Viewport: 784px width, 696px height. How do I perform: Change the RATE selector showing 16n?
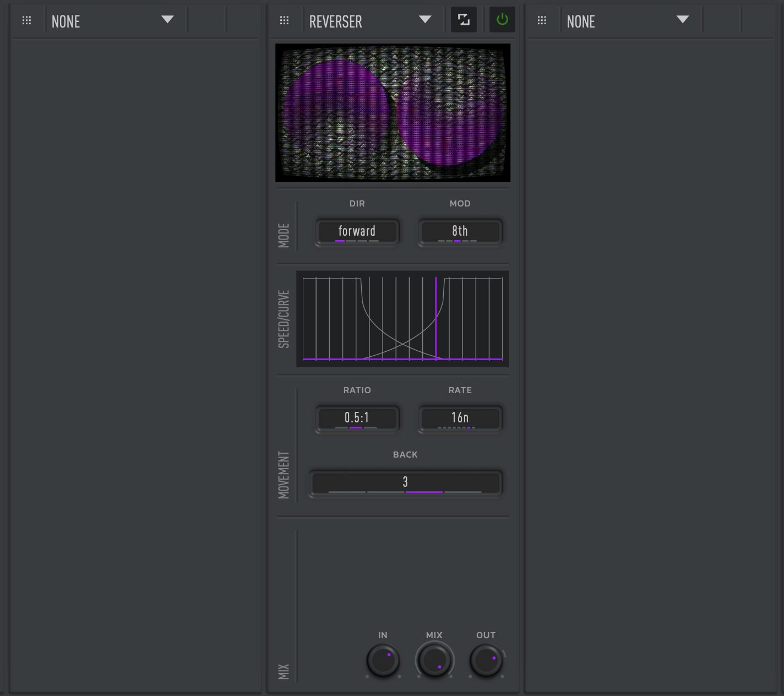coord(460,418)
